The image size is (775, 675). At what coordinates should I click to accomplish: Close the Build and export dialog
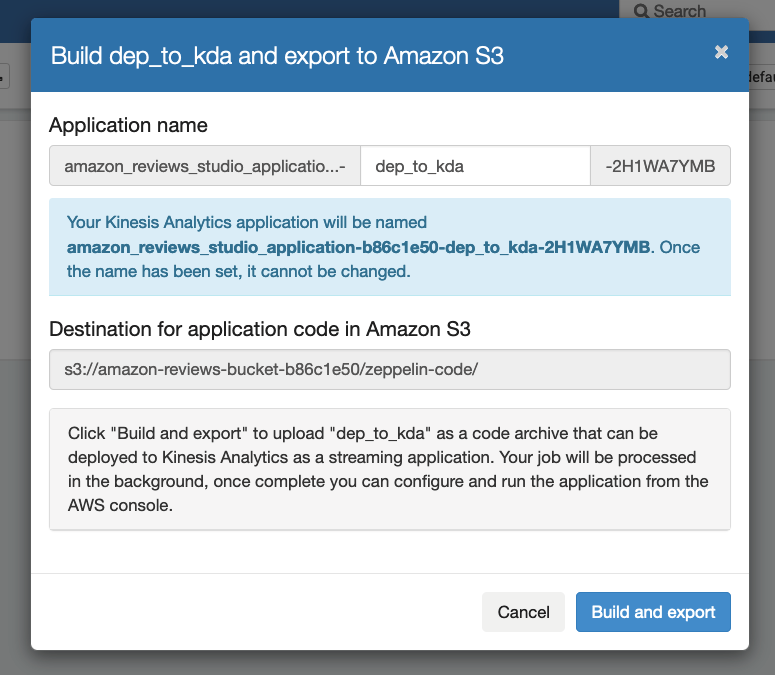pyautogui.click(x=721, y=53)
